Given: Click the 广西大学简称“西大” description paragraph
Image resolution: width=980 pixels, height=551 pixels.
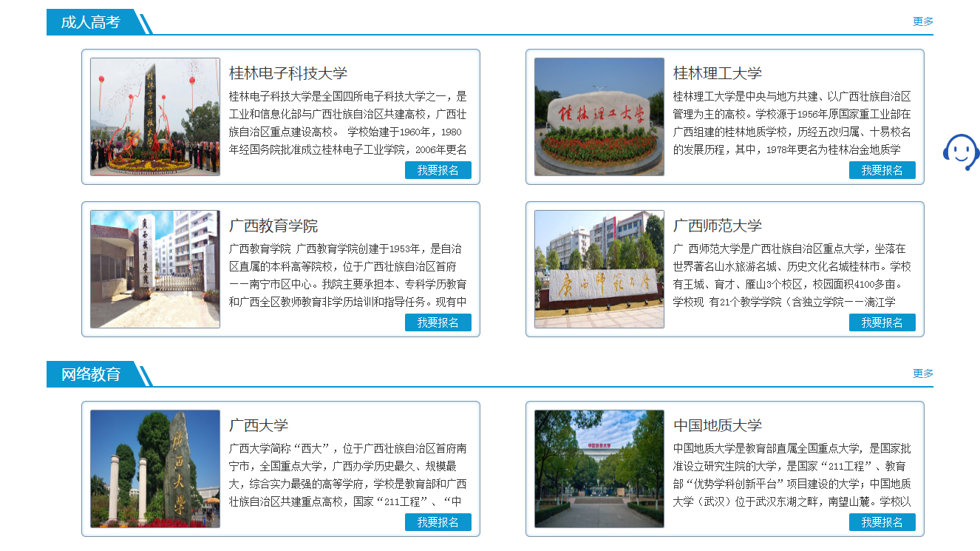Looking at the screenshot, I should pyautogui.click(x=348, y=475).
